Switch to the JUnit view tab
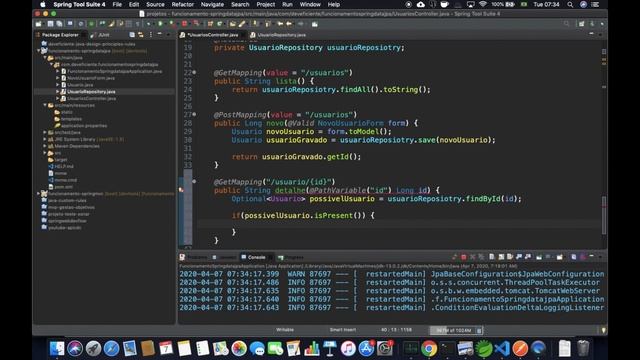Viewport: 640px width, 360px height. click(x=100, y=35)
